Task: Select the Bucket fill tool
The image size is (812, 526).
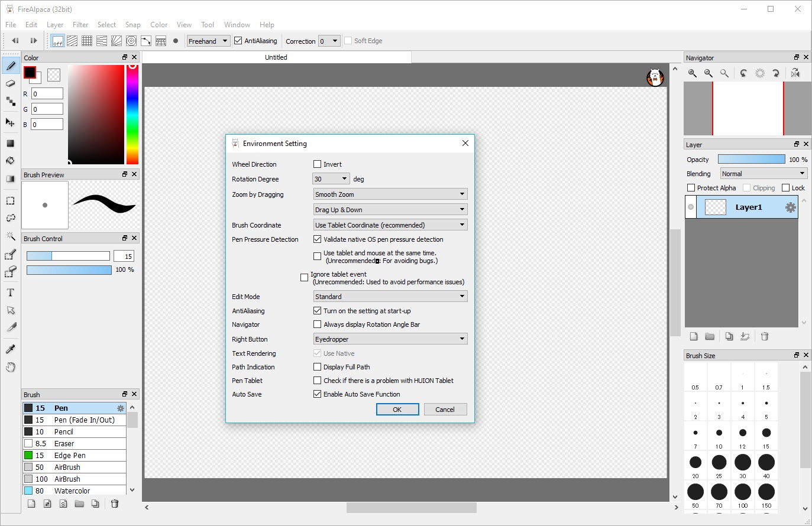Action: click(x=10, y=161)
